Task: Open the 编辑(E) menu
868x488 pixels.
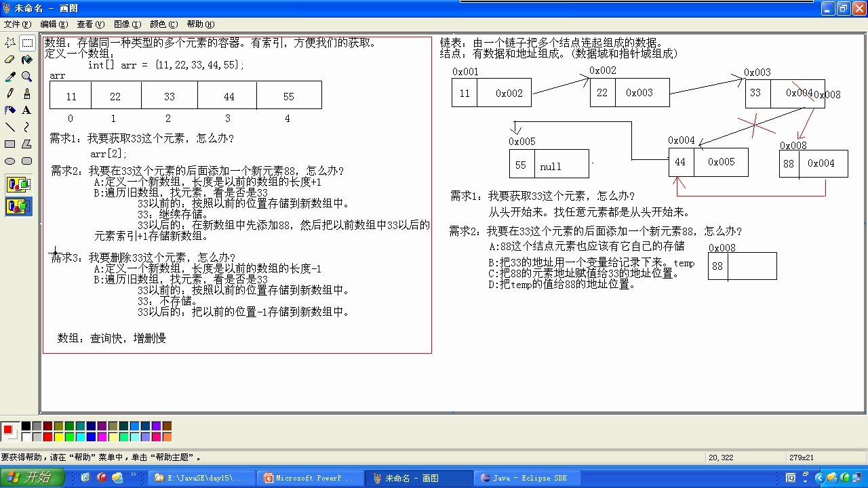Action: pyautogui.click(x=53, y=24)
